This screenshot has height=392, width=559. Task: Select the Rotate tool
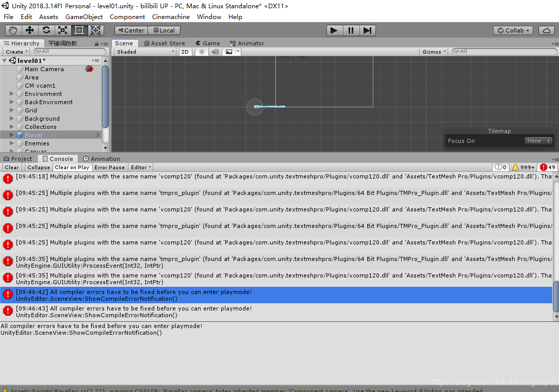[46, 30]
